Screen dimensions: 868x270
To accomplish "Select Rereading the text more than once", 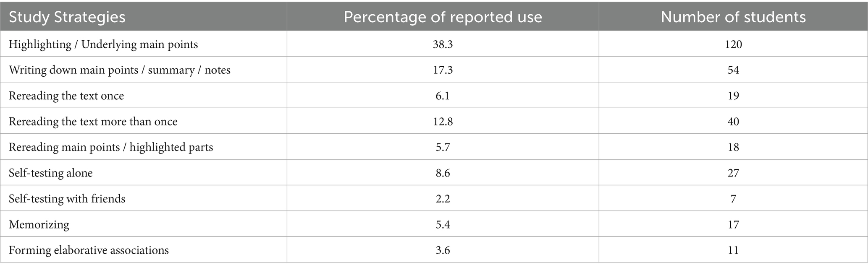I will click(93, 122).
